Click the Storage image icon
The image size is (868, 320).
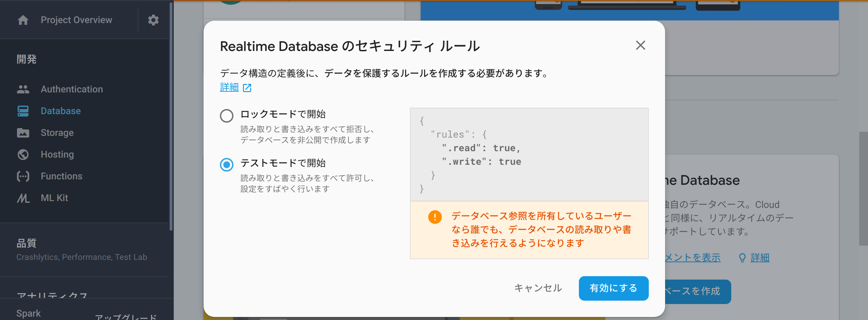coord(23,133)
